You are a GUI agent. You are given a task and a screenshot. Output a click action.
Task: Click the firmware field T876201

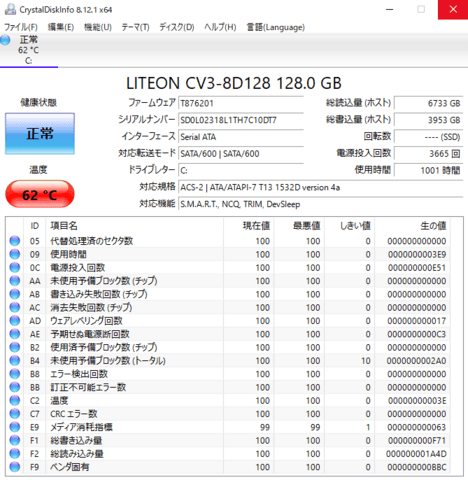241,103
